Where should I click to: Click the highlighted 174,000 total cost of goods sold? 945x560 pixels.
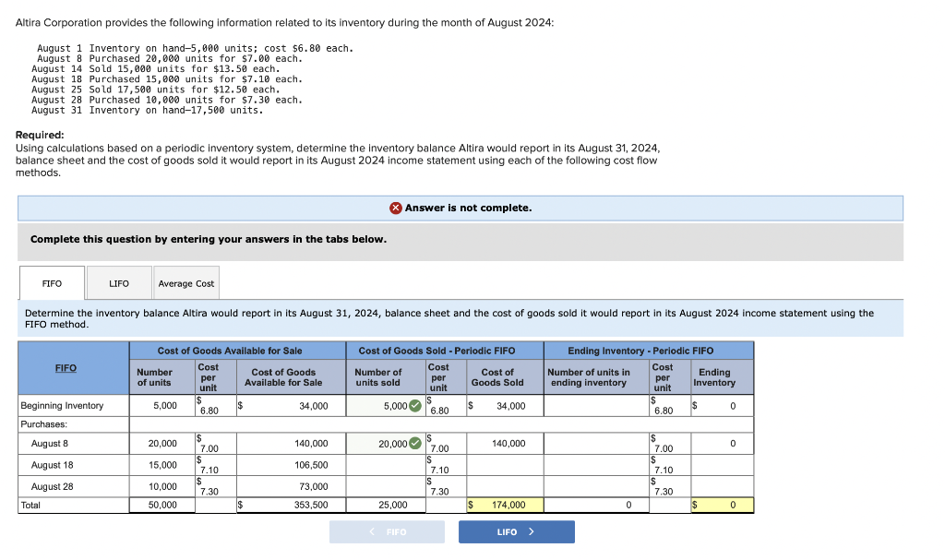(505, 506)
